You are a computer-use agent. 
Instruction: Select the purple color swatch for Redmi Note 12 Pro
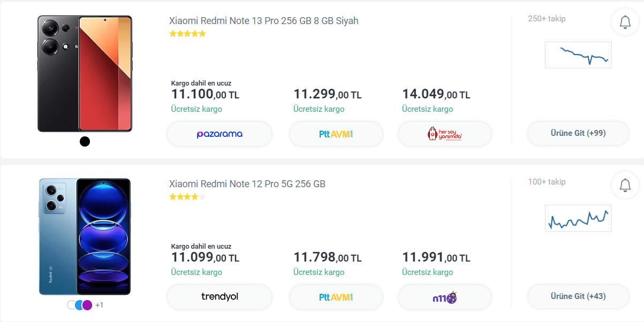point(87,305)
